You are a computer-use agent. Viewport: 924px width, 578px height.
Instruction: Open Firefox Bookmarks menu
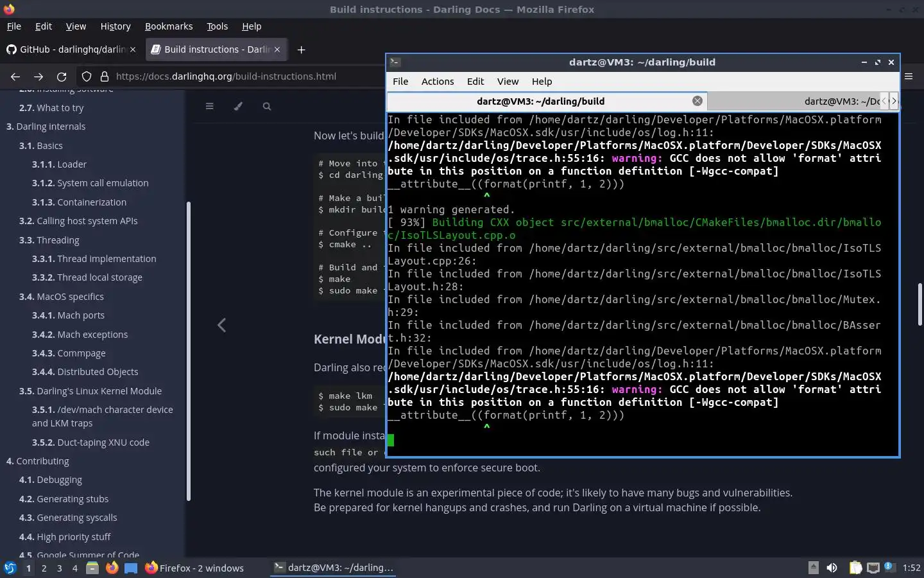point(169,26)
